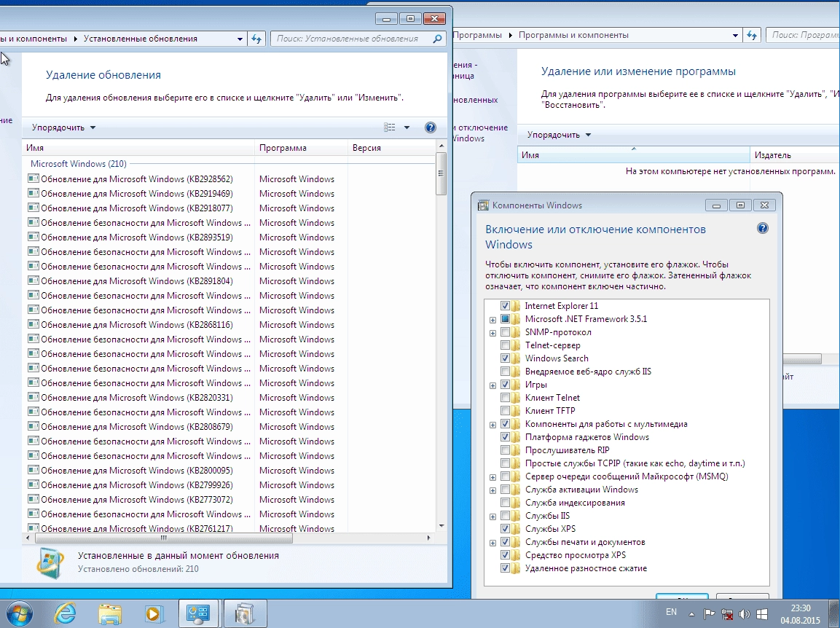Open Windows Explorer folder taskbar icon
840x628 pixels.
109,614
